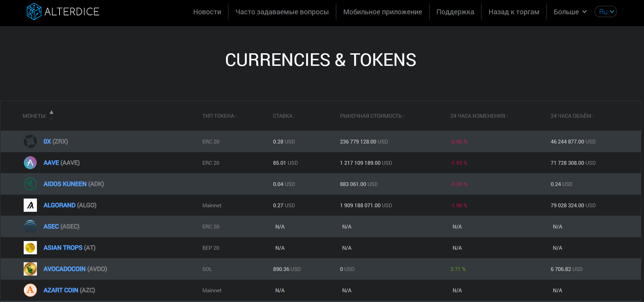Click the ALTERDICE brand name

click(72, 11)
